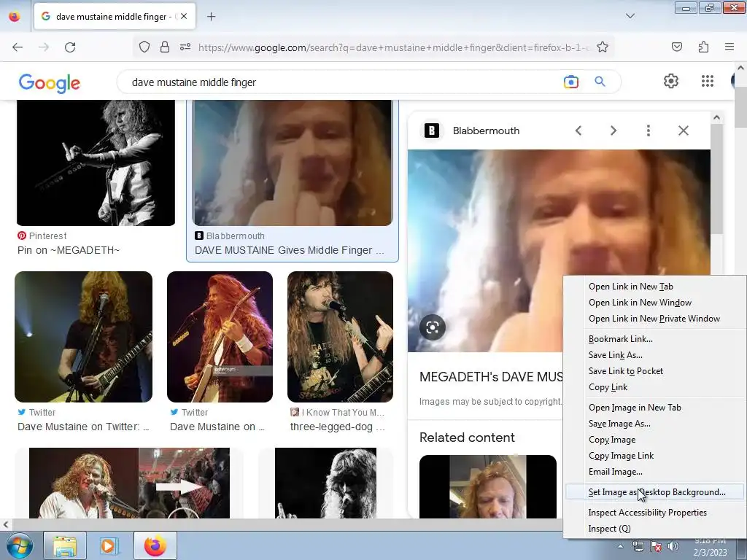Choose Copy Image in context menu
The width and height of the screenshot is (747, 560).
(x=612, y=440)
